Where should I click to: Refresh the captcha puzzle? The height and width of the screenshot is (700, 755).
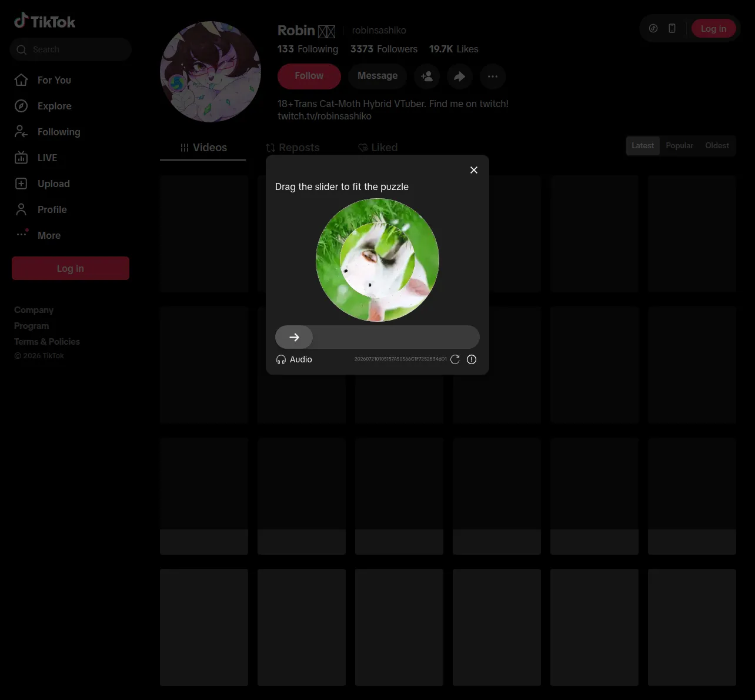click(455, 359)
